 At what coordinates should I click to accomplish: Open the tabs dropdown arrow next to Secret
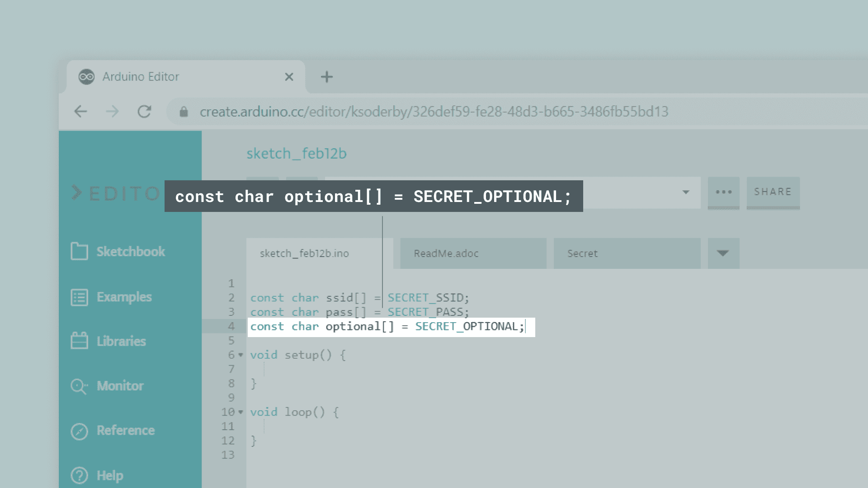click(723, 253)
